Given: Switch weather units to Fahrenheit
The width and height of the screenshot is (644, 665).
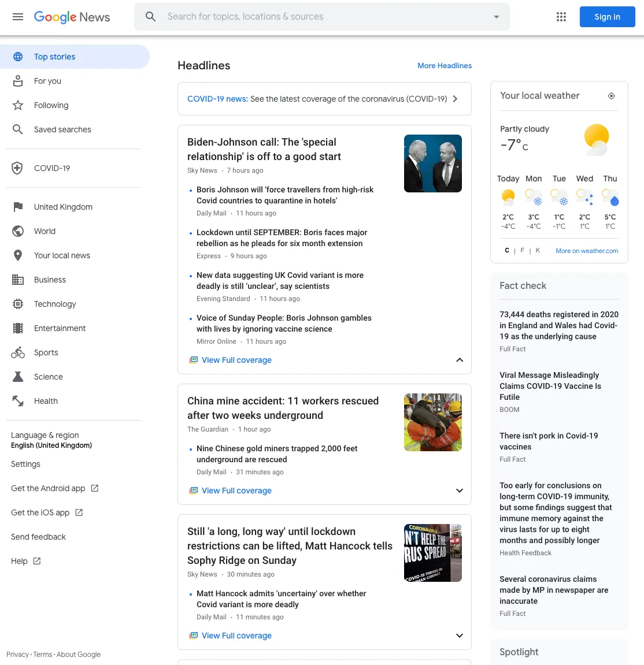Looking at the screenshot, I should tap(522, 251).
